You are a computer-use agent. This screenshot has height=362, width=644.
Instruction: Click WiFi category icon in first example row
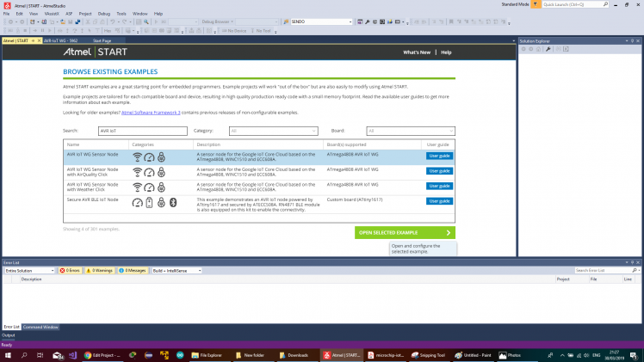pos(138,157)
